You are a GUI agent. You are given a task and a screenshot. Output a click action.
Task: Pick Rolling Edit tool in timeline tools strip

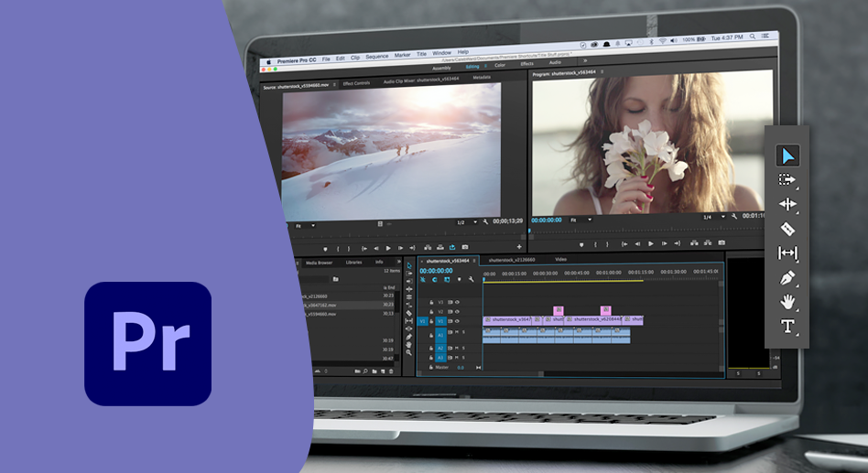(408, 297)
